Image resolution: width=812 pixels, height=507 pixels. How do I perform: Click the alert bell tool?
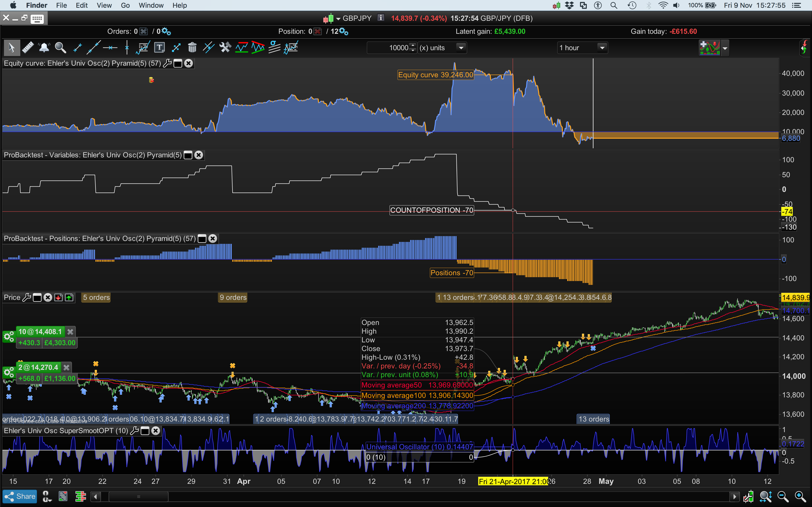pyautogui.click(x=44, y=48)
